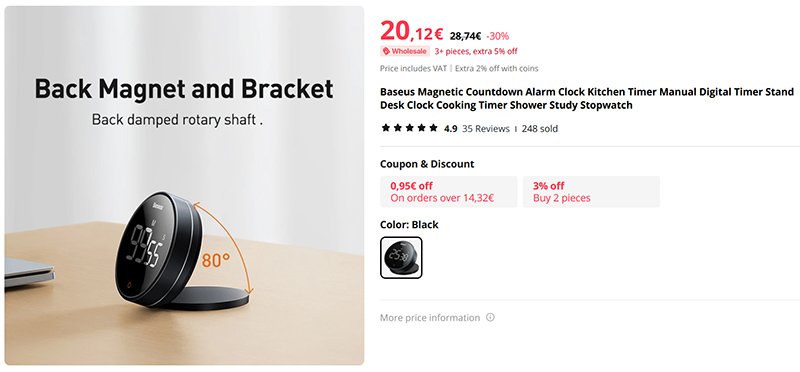Click the fifth rating star
The width and height of the screenshot is (800, 372).
pos(433,128)
